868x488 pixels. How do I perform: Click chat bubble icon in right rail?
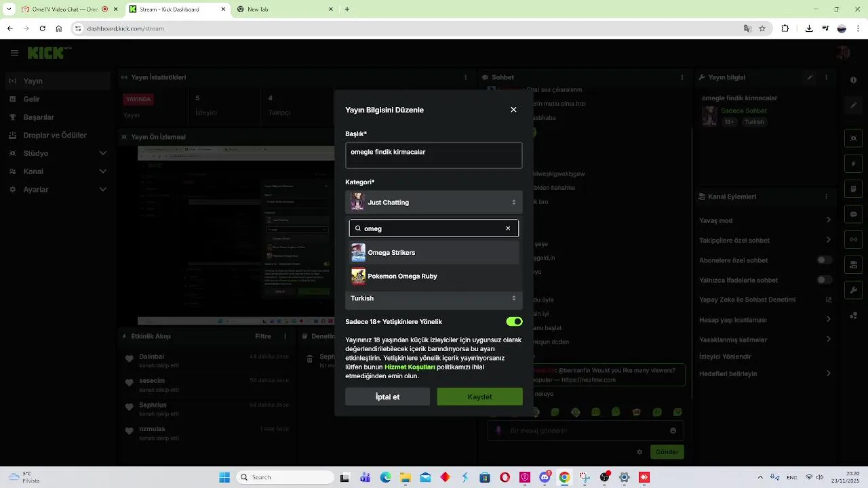click(x=854, y=214)
